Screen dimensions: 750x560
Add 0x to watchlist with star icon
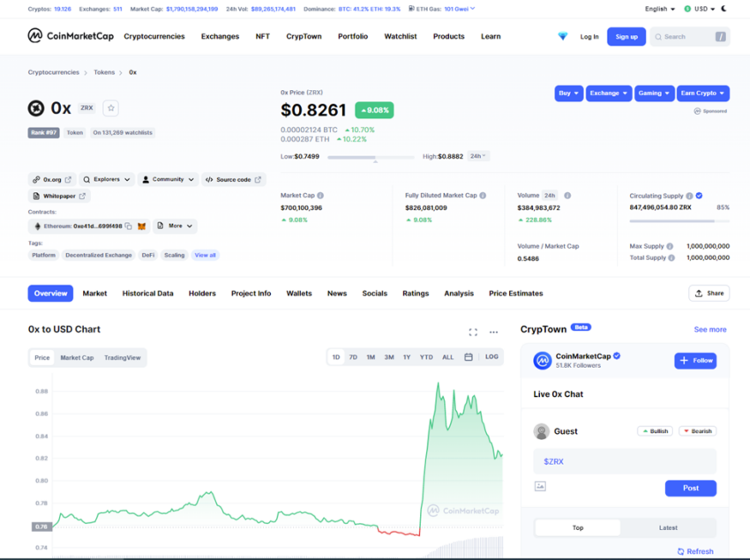click(x=111, y=108)
